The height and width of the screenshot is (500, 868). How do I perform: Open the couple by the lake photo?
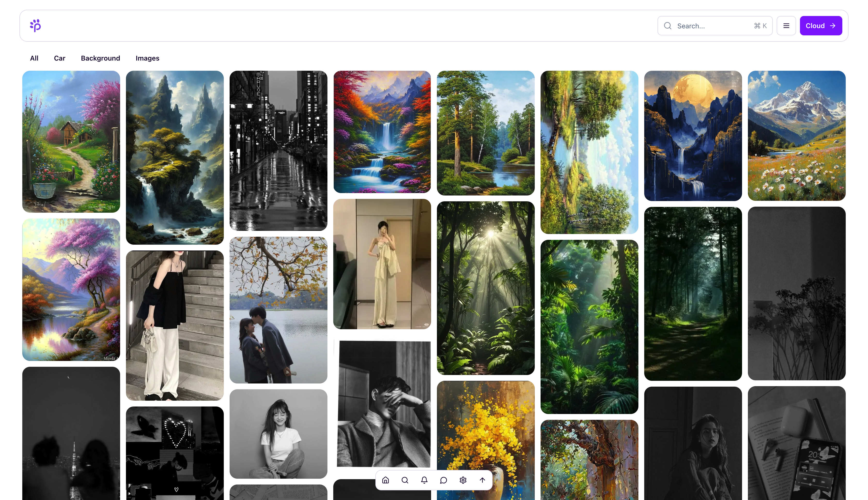(278, 310)
